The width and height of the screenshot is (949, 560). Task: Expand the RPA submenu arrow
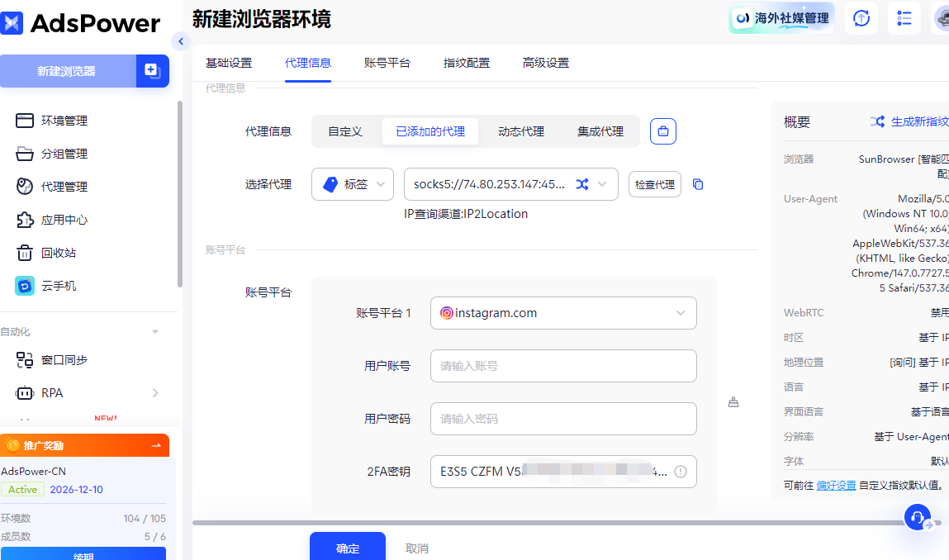click(x=155, y=393)
